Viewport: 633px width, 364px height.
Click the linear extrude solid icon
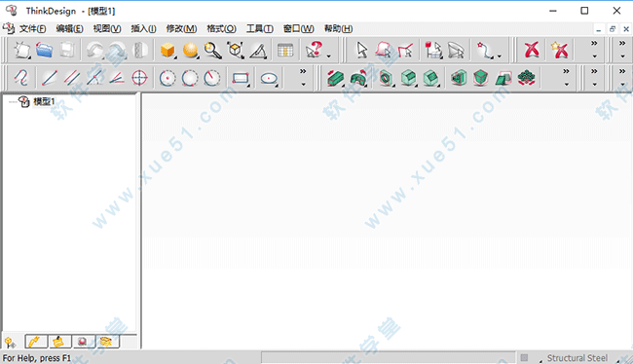click(335, 78)
